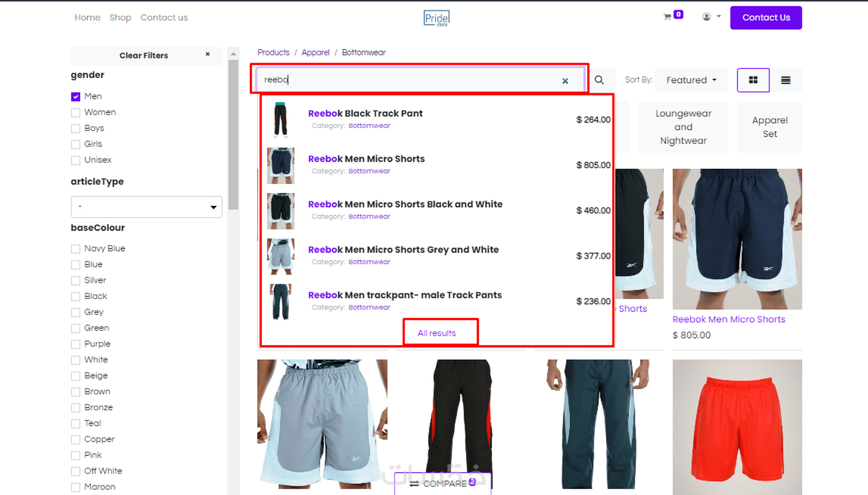Open the COMPARE button
The height and width of the screenshot is (495, 868).
[x=443, y=483]
